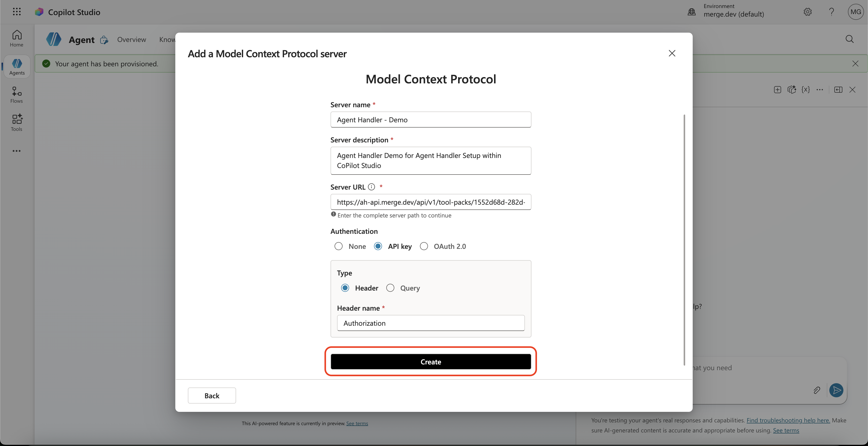Click the edit agent icon beside Agent
This screenshot has height=446, width=868.
[104, 40]
